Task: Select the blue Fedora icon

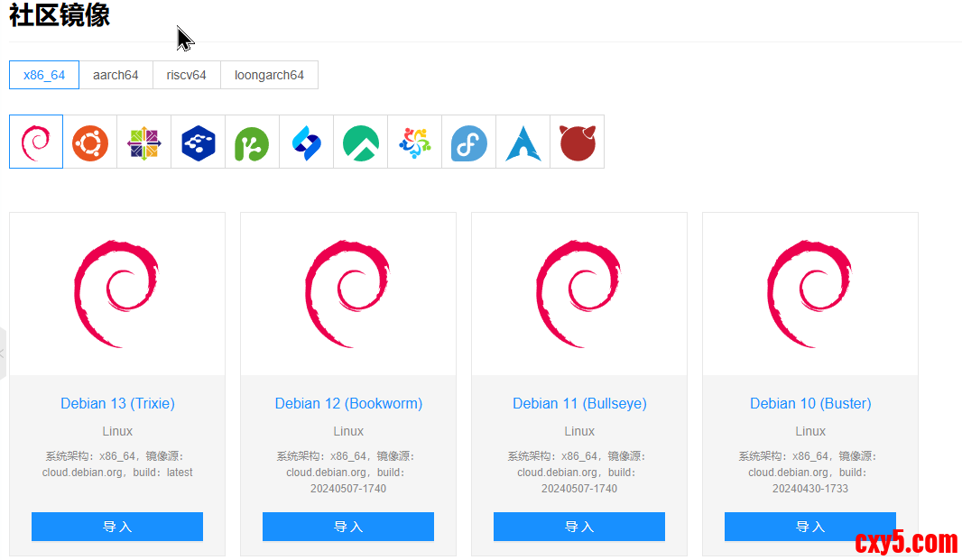Action: pos(468,142)
